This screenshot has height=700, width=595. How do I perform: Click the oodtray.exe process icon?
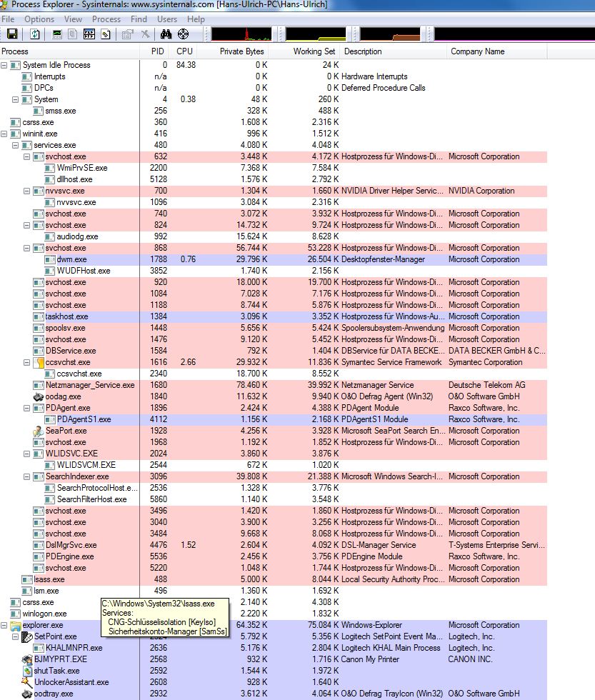26,694
